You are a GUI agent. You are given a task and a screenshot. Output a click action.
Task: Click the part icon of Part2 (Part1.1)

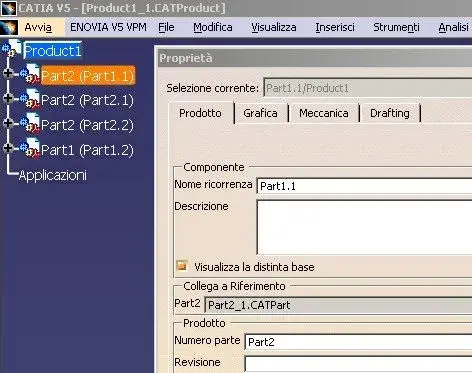[30, 73]
